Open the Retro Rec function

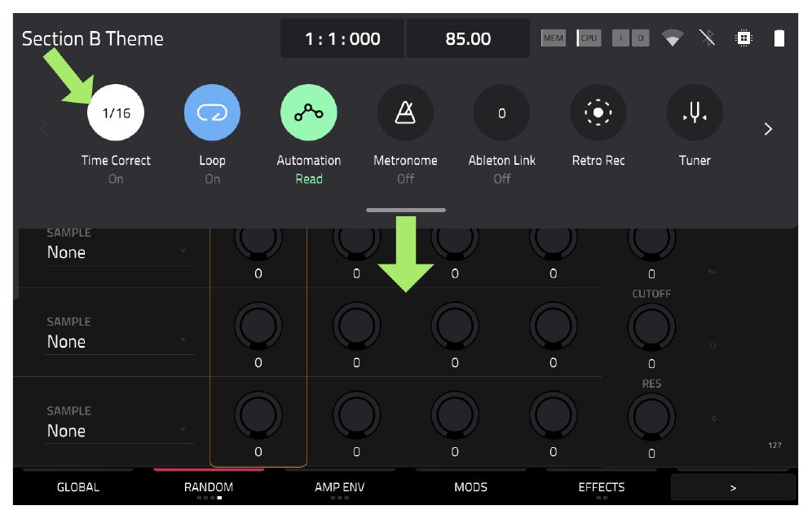pyautogui.click(x=598, y=113)
